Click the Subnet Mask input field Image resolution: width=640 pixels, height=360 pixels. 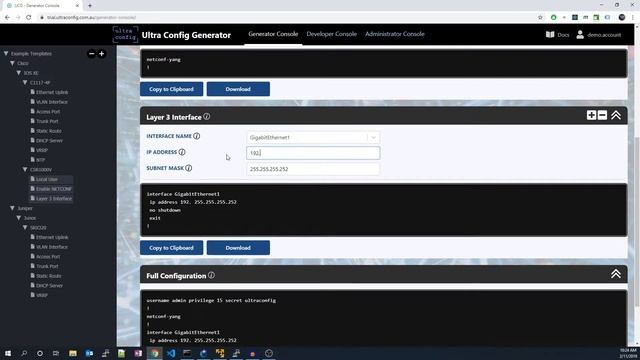coord(313,169)
